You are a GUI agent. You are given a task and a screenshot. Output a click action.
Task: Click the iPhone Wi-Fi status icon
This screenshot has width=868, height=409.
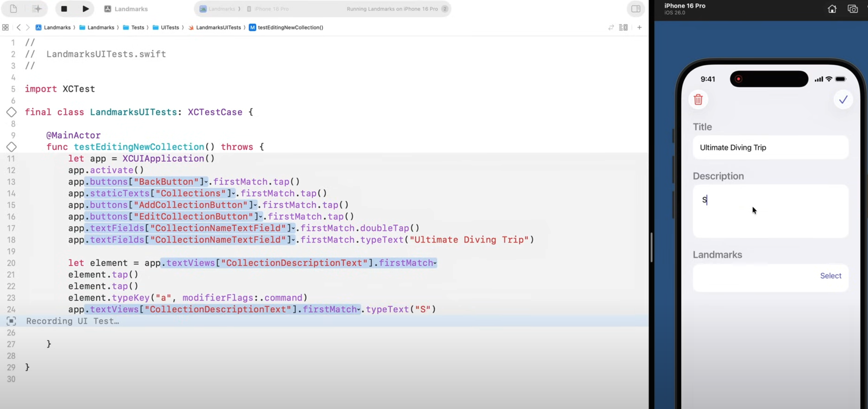[829, 79]
